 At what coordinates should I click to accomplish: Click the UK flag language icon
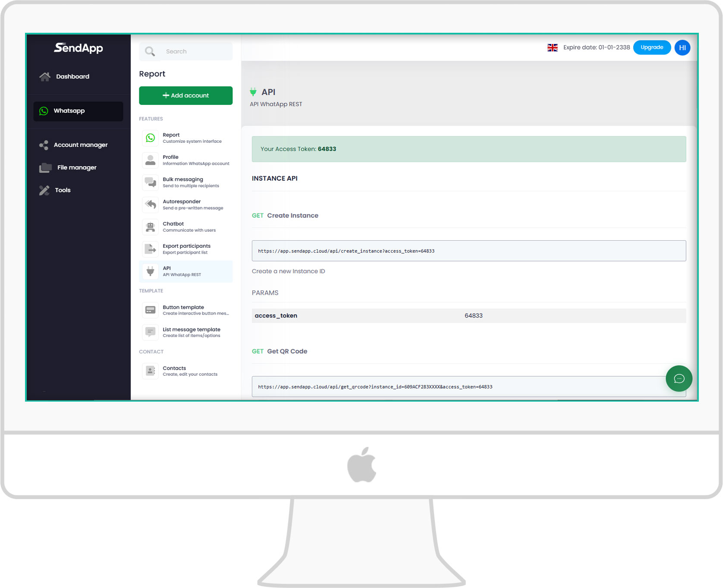(x=552, y=47)
